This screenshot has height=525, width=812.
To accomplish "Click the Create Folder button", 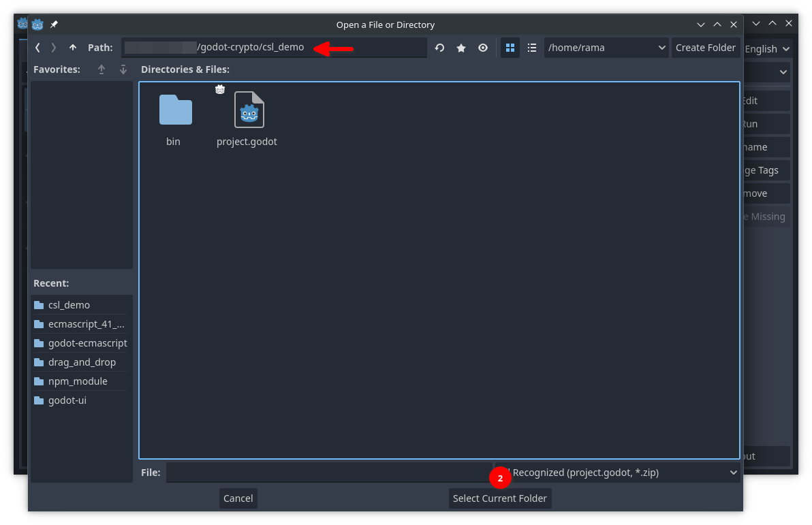I will (705, 48).
